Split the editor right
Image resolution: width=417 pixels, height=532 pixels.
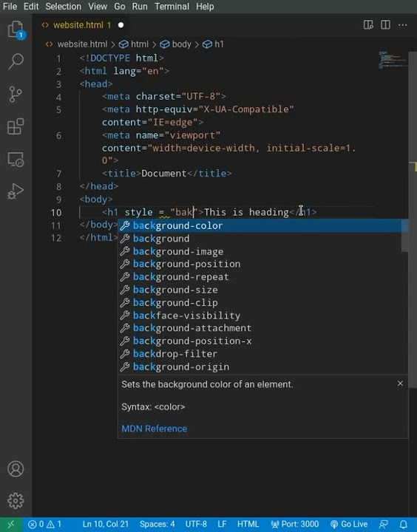[385, 25]
